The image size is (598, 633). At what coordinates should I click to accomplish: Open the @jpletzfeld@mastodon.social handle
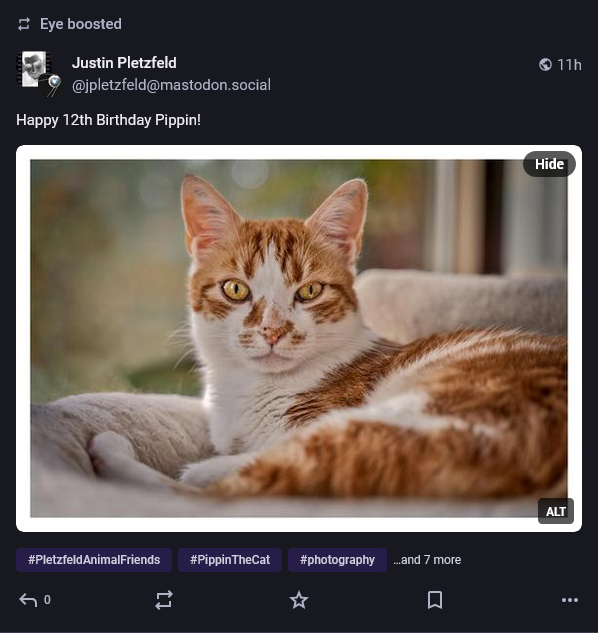click(x=171, y=85)
